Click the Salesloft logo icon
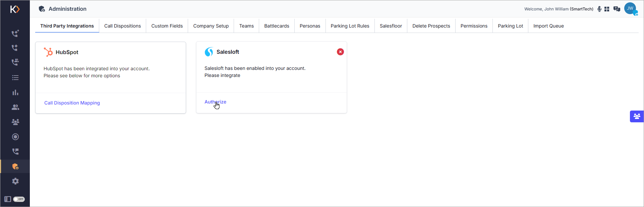Image resolution: width=644 pixels, height=207 pixels. (x=209, y=52)
